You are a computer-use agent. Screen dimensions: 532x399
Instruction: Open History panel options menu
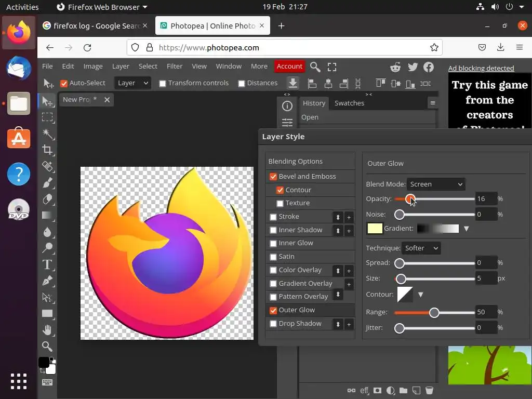(x=433, y=103)
